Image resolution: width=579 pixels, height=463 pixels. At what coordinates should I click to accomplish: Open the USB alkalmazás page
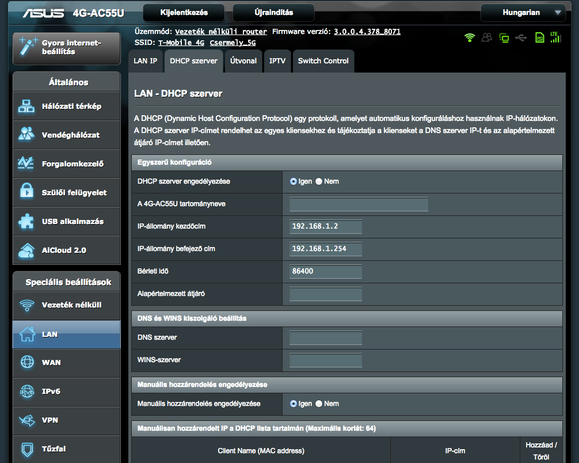coord(66,222)
